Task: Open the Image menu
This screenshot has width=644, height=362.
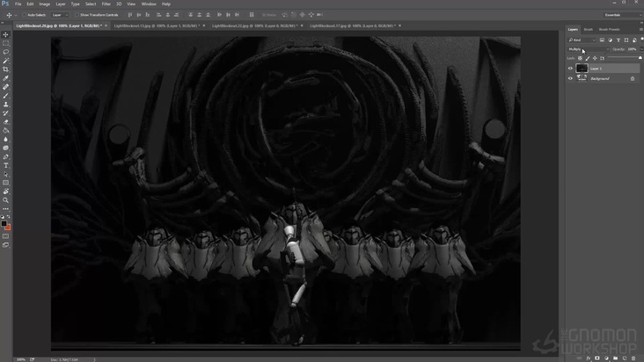Action: [x=44, y=4]
